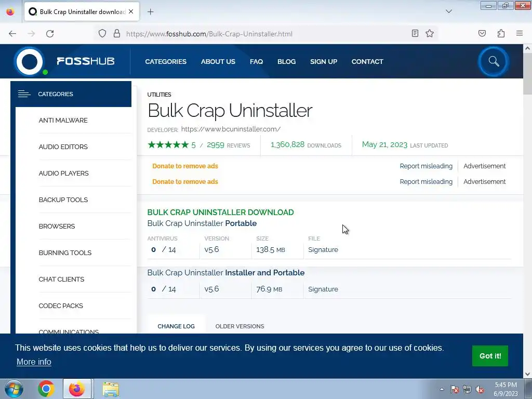Close the Bulk Crap Uninstaller tab
This screenshot has width=532, height=399.
point(131,11)
